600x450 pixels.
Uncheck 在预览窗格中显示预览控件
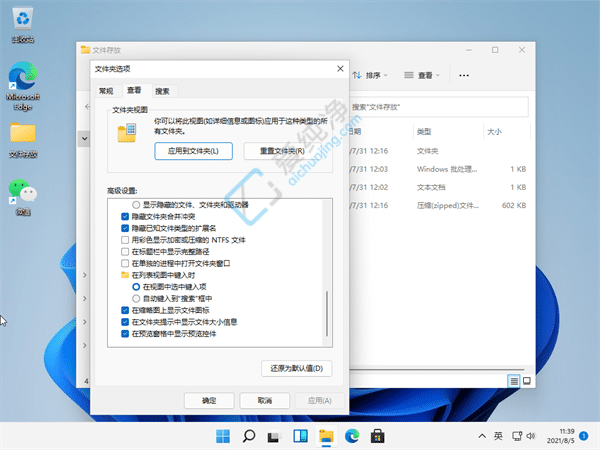(x=125, y=334)
